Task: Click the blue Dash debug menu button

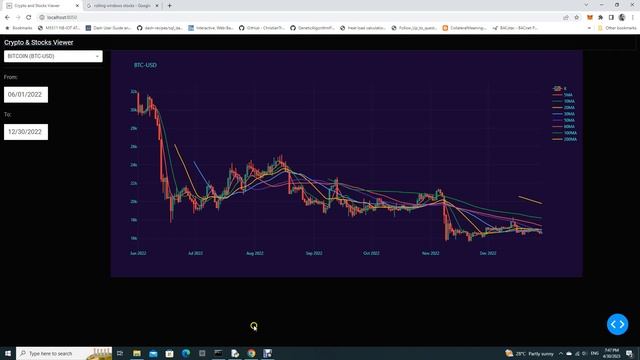Action: (x=617, y=324)
